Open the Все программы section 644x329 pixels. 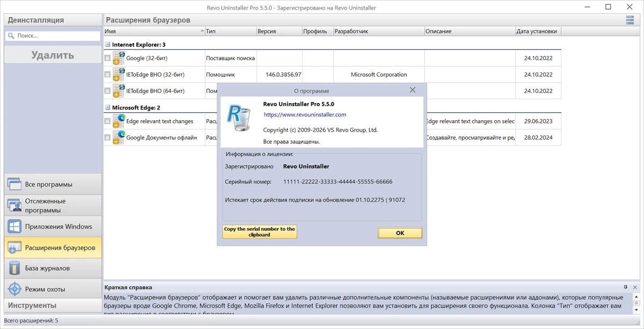point(53,184)
